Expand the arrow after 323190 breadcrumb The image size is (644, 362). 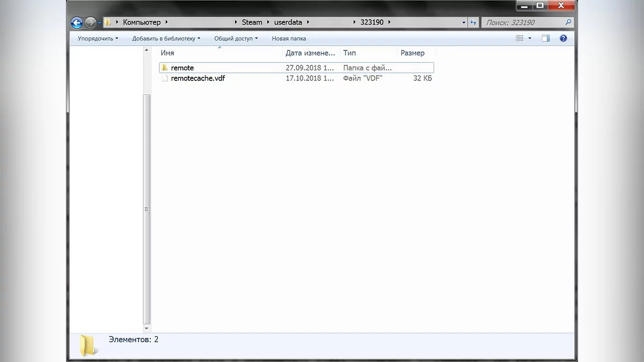389,23
